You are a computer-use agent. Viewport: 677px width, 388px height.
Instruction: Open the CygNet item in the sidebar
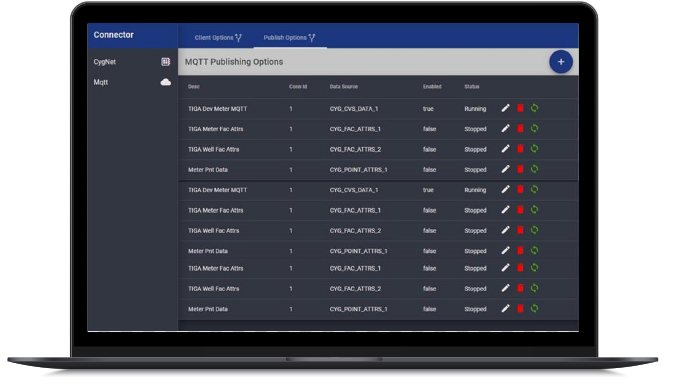(132, 62)
